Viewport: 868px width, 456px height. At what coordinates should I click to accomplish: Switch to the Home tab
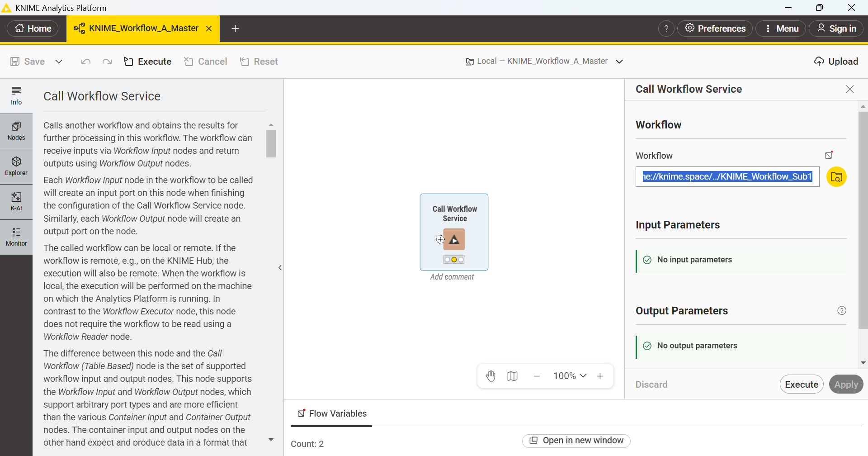point(33,28)
